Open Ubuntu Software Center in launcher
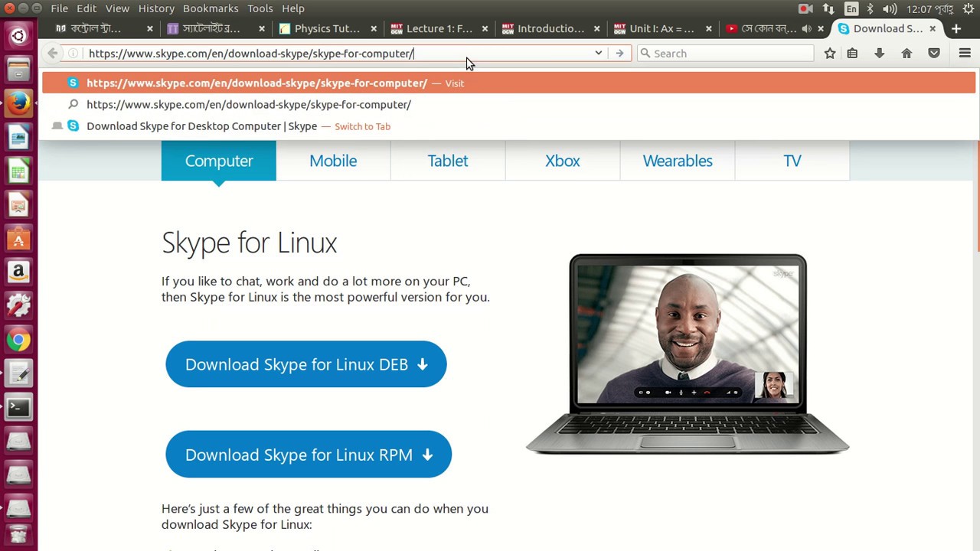 18,238
